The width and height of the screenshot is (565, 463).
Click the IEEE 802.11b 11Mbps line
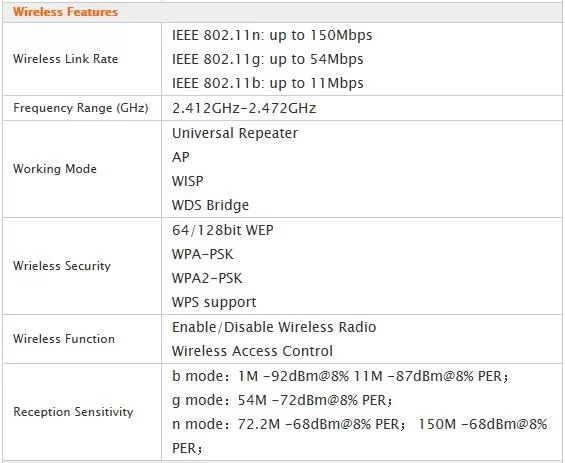pyautogui.click(x=268, y=83)
